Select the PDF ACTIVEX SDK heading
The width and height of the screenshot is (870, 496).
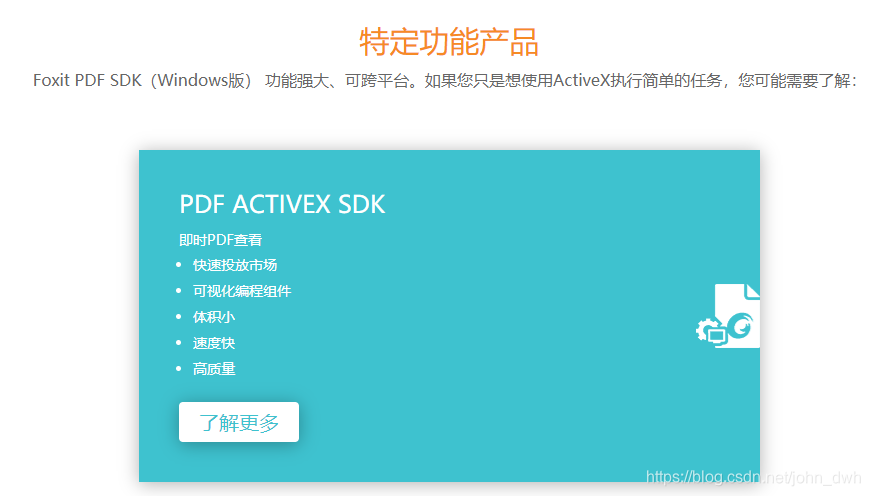pos(282,204)
